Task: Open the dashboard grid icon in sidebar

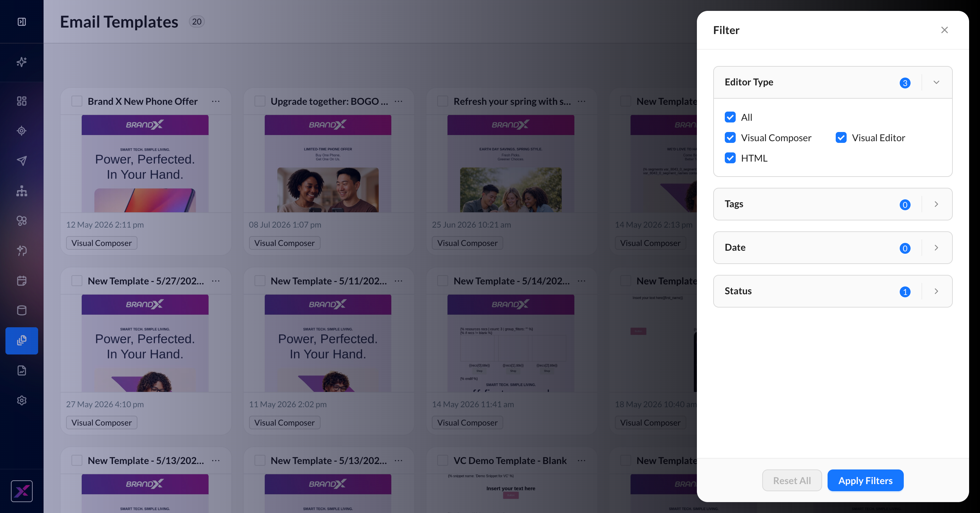Action: (x=22, y=101)
